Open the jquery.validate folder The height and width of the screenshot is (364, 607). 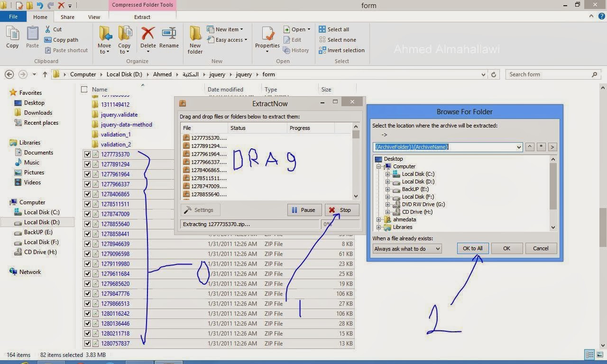[x=119, y=115]
